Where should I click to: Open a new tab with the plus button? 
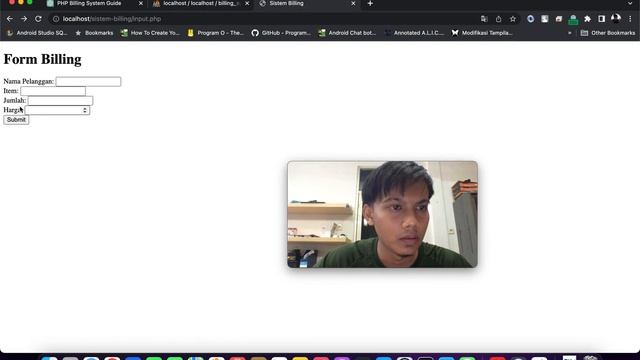click(370, 3)
